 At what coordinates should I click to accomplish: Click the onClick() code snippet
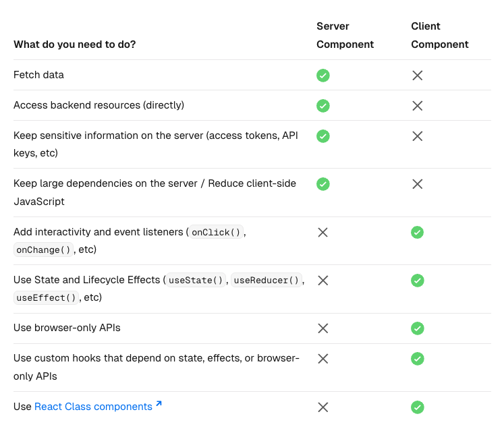[216, 232]
